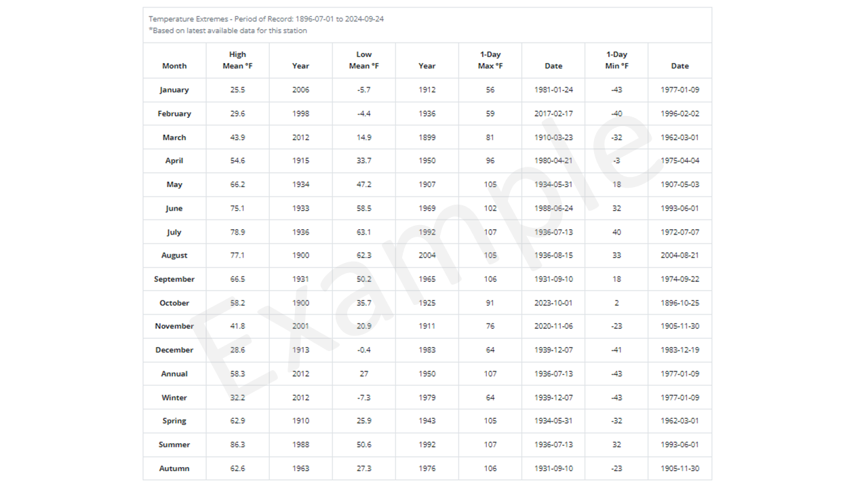This screenshot has width=868, height=488.
Task: Click the 1936-07-13 date in July row
Action: [553, 232]
